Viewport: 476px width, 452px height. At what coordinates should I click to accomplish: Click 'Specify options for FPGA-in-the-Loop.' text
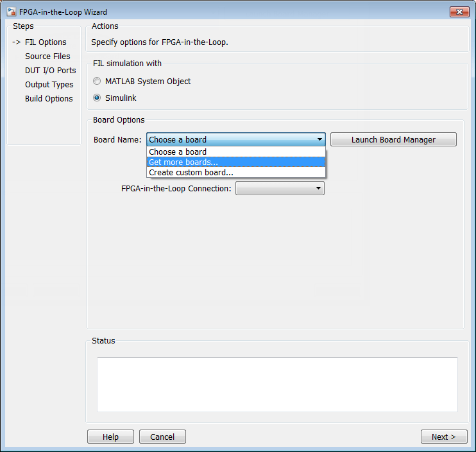(x=160, y=42)
